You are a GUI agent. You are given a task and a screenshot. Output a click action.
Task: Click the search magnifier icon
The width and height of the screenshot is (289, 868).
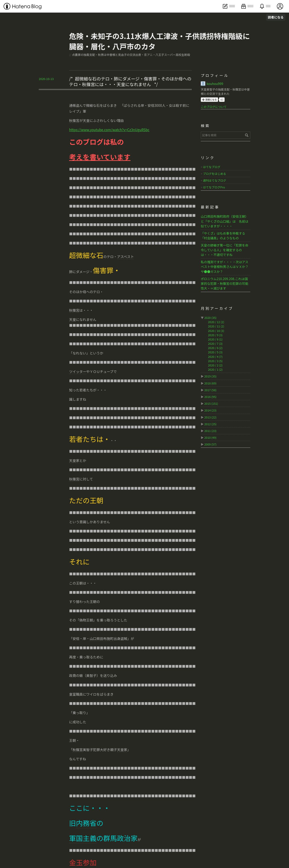(247, 135)
